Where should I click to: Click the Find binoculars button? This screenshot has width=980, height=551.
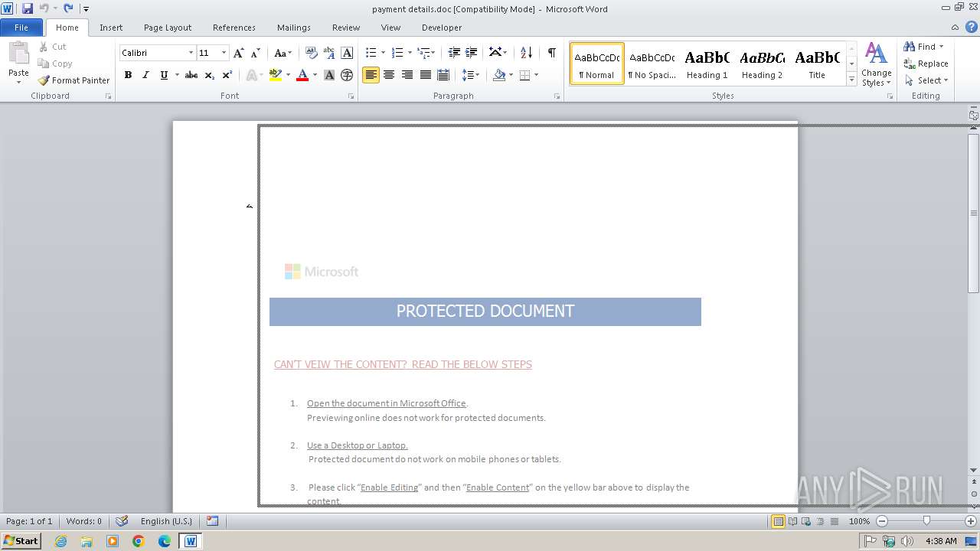923,47
